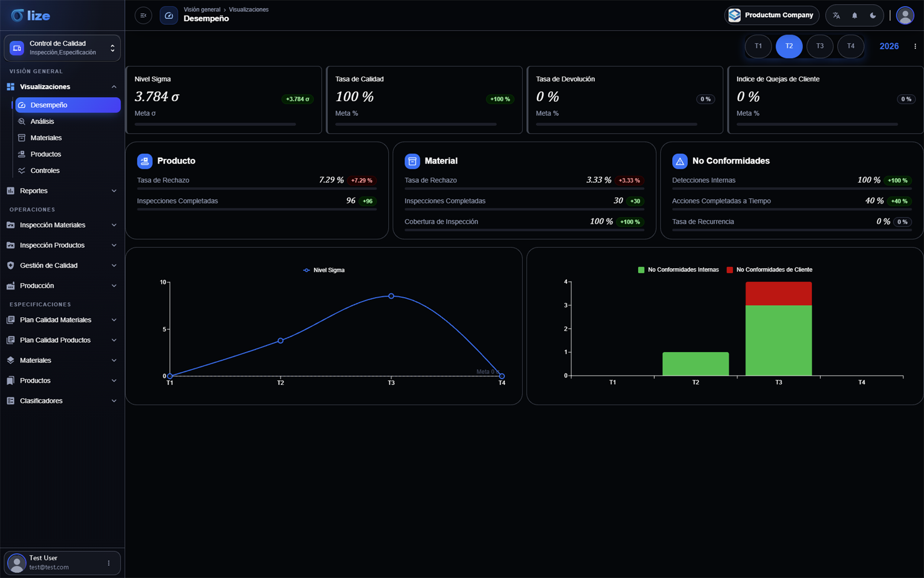Select quarter T2
The width and height of the screenshot is (924, 578).
point(789,46)
